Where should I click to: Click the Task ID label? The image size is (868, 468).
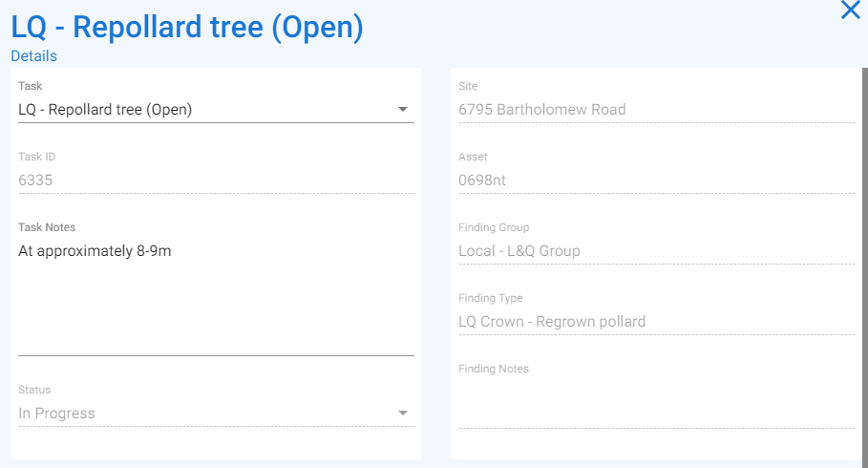click(36, 157)
